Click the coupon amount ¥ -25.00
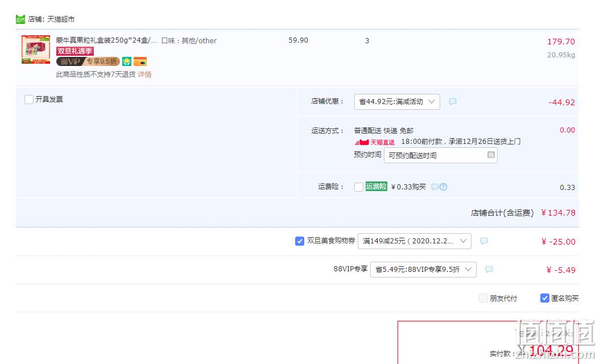Image resolution: width=600 pixels, height=364 pixels. [x=558, y=242]
